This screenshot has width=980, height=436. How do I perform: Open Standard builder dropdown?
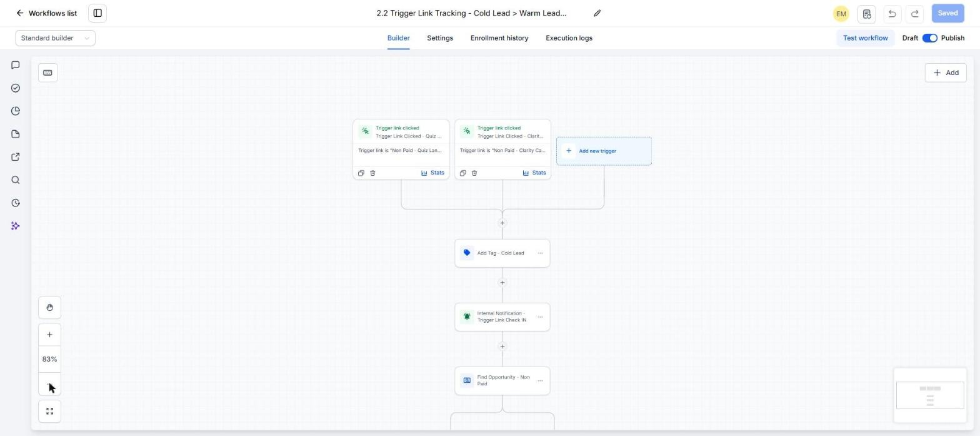click(55, 38)
